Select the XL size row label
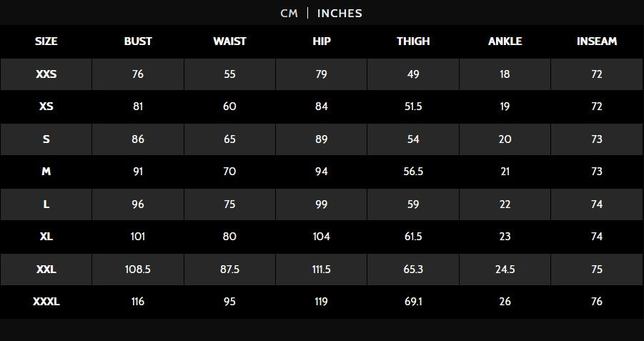Screen dimensions: 644x341 46,237
